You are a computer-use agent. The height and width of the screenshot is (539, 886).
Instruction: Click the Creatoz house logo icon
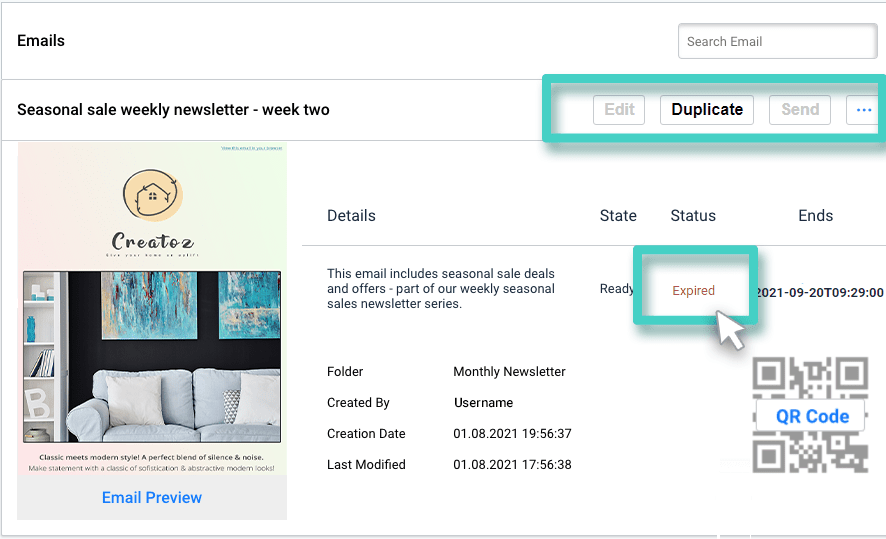point(152,195)
